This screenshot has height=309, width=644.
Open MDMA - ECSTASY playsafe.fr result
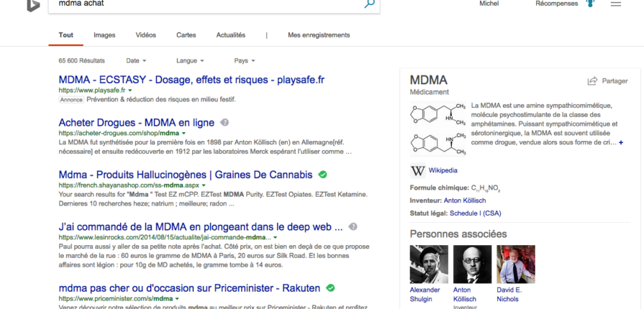coord(191,80)
